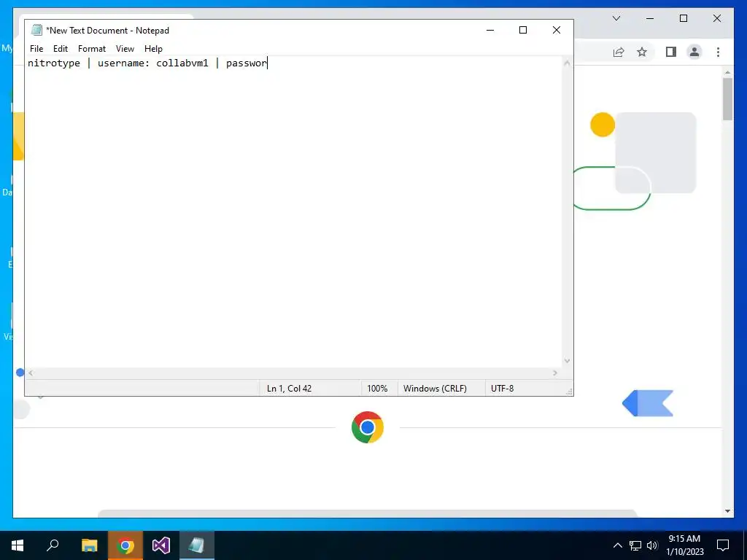Image resolution: width=747 pixels, height=560 pixels.
Task: Click the 'Windows (CRLF)' status entry
Action: (435, 389)
